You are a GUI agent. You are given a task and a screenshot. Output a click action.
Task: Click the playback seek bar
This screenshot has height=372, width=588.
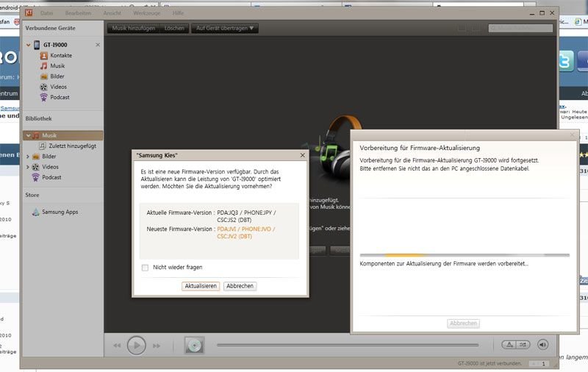(x=348, y=345)
